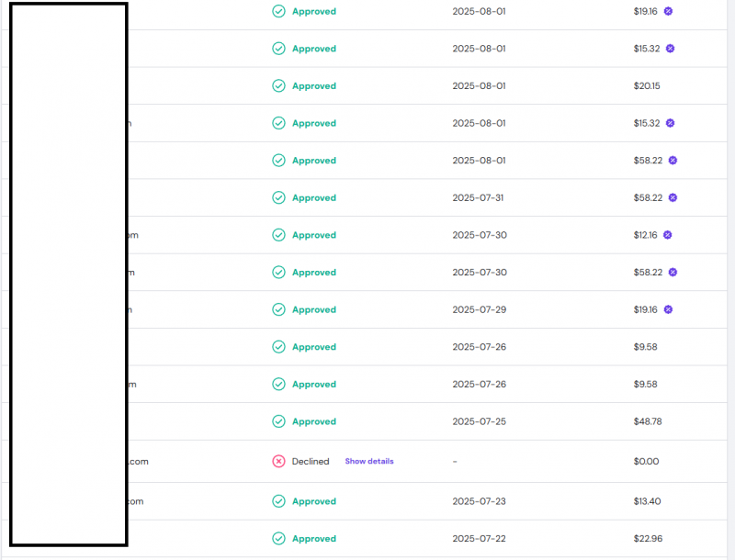Click the $0.00 amount in the declined row

coord(646,461)
